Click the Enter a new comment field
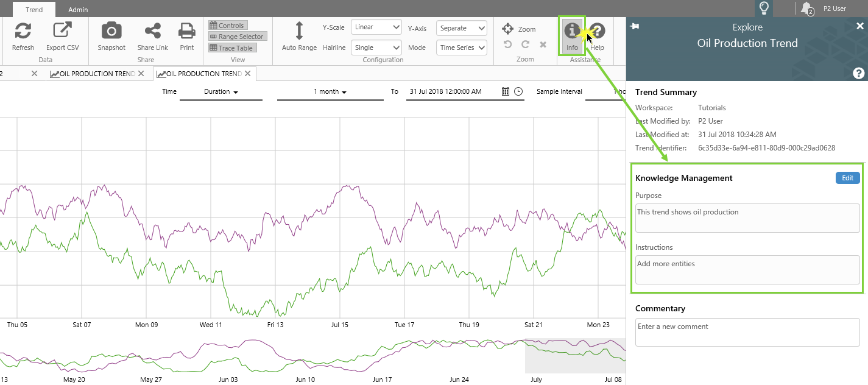This screenshot has height=385, width=868. point(747,333)
